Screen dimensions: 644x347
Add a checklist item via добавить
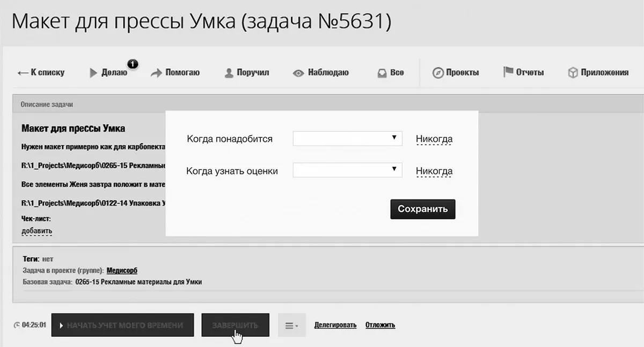click(x=37, y=231)
